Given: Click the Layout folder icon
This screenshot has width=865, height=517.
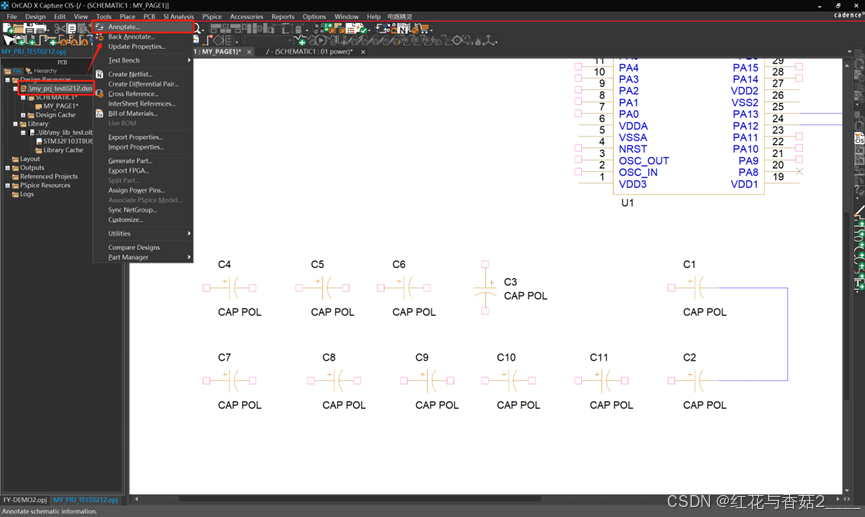Looking at the screenshot, I should pos(15,159).
